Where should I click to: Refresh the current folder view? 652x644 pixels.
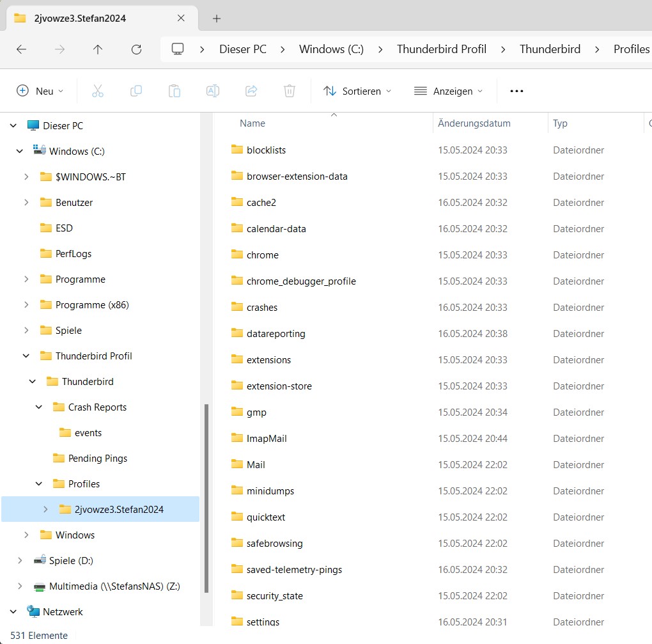pos(136,49)
